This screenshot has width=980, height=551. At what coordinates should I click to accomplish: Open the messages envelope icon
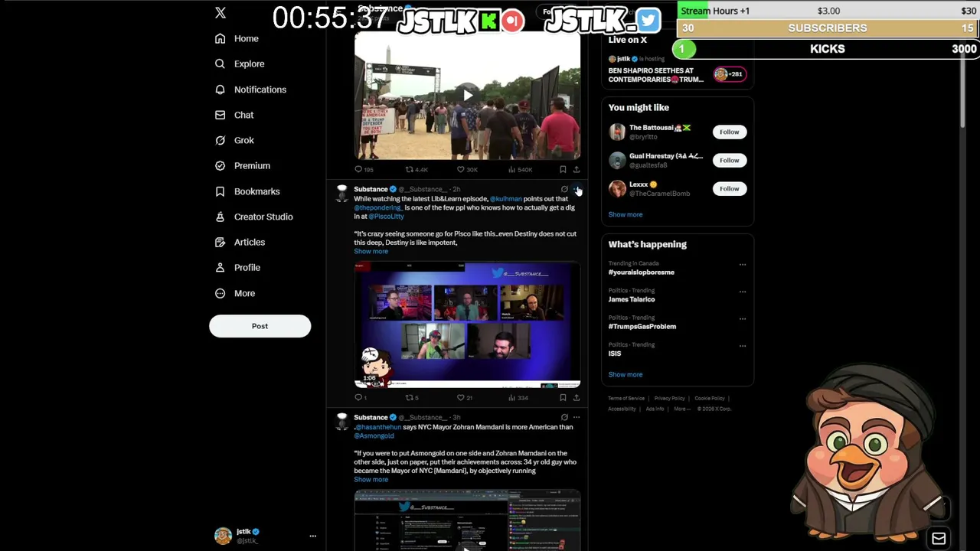point(939,538)
